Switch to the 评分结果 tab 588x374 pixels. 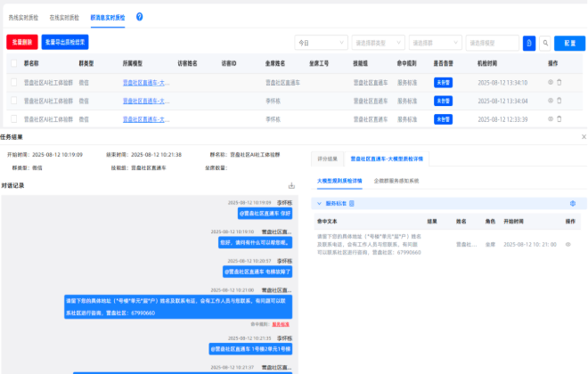point(328,159)
